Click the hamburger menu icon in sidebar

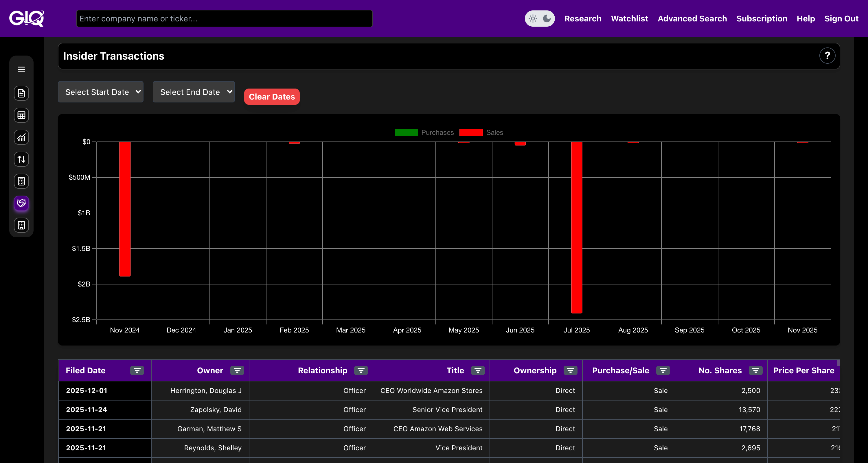[21, 69]
